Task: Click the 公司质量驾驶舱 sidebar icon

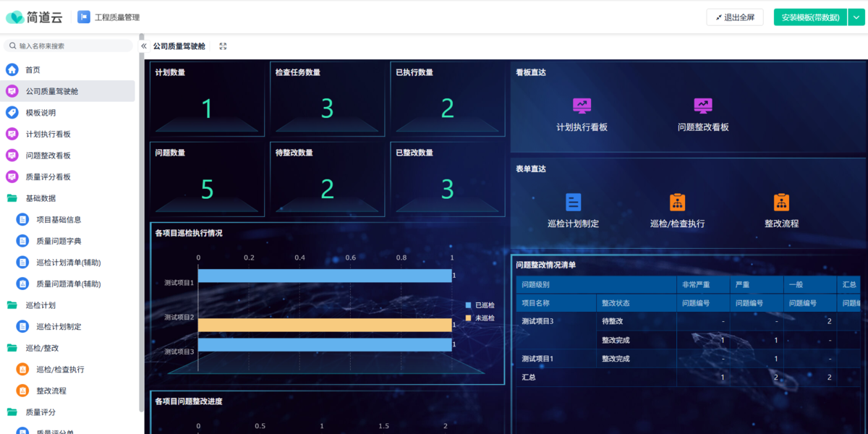Action: (12, 91)
